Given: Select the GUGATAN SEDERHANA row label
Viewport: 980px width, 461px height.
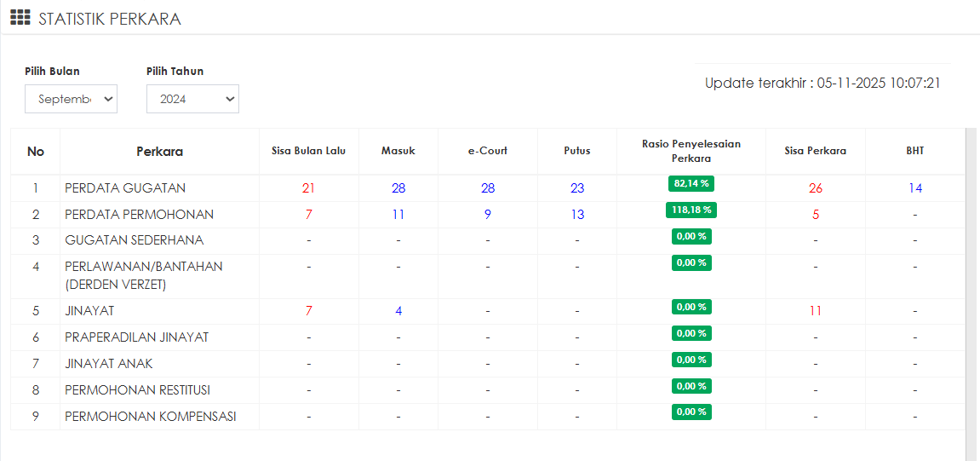Looking at the screenshot, I should [135, 240].
